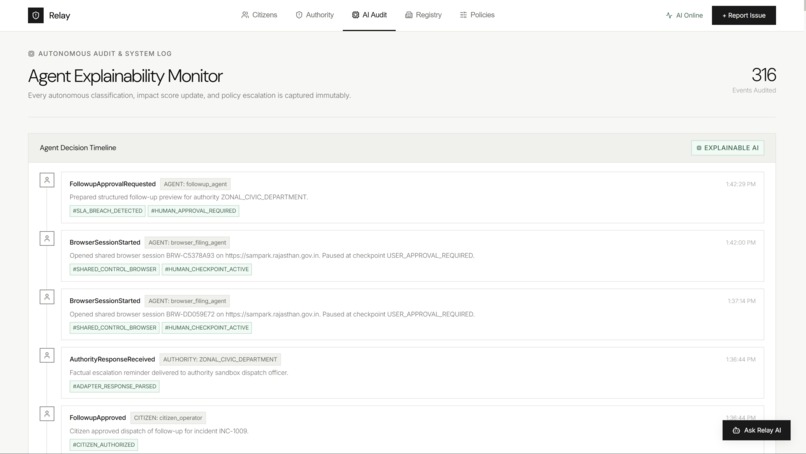
Task: Click the Relay shield logo icon
Action: pos(35,15)
